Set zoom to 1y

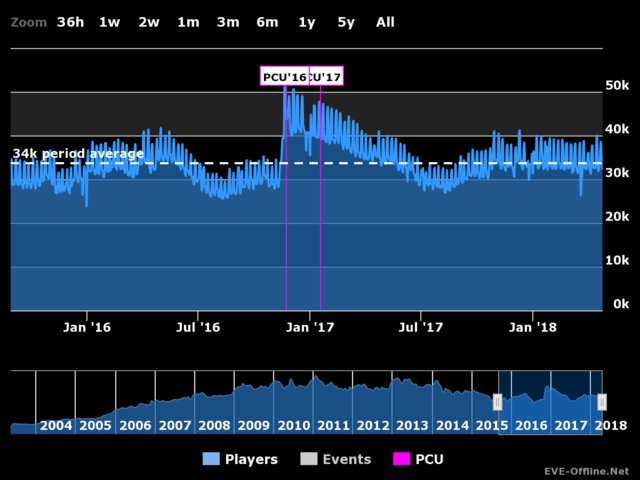coord(307,22)
